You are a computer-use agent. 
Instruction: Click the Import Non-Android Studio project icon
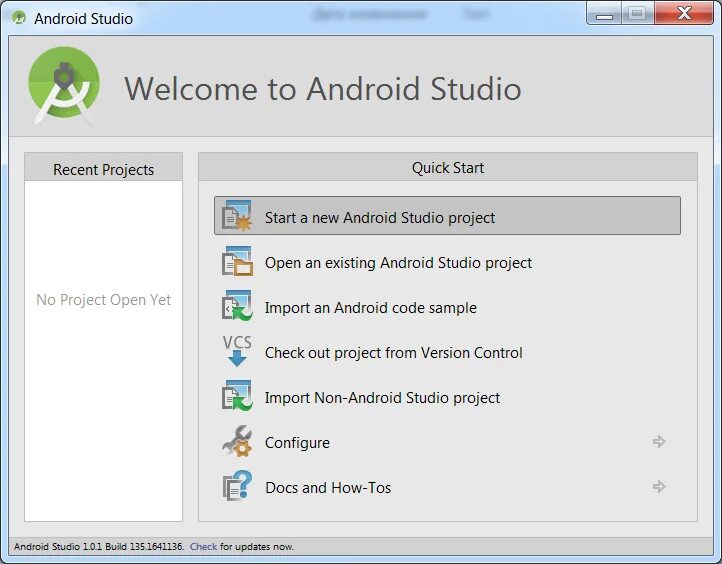(237, 395)
